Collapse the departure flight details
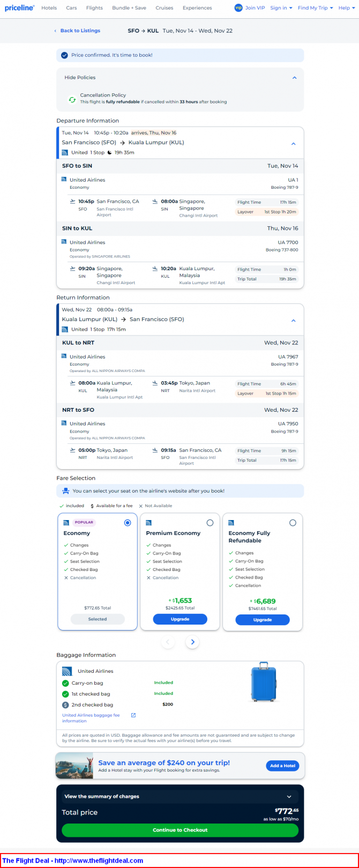This screenshot has width=359, height=868. click(293, 144)
